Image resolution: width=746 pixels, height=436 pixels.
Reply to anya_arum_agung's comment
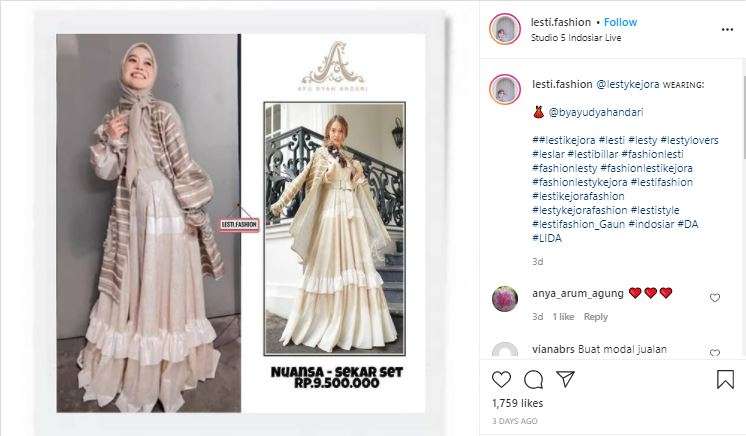[x=596, y=317]
